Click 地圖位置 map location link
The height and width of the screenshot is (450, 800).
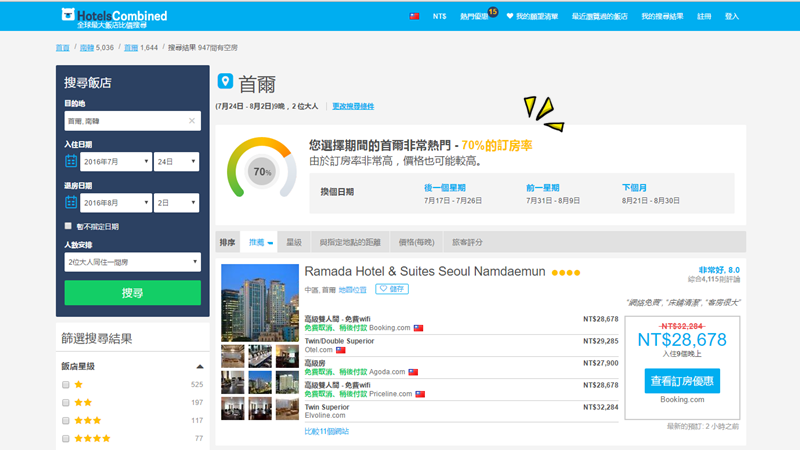(x=353, y=290)
